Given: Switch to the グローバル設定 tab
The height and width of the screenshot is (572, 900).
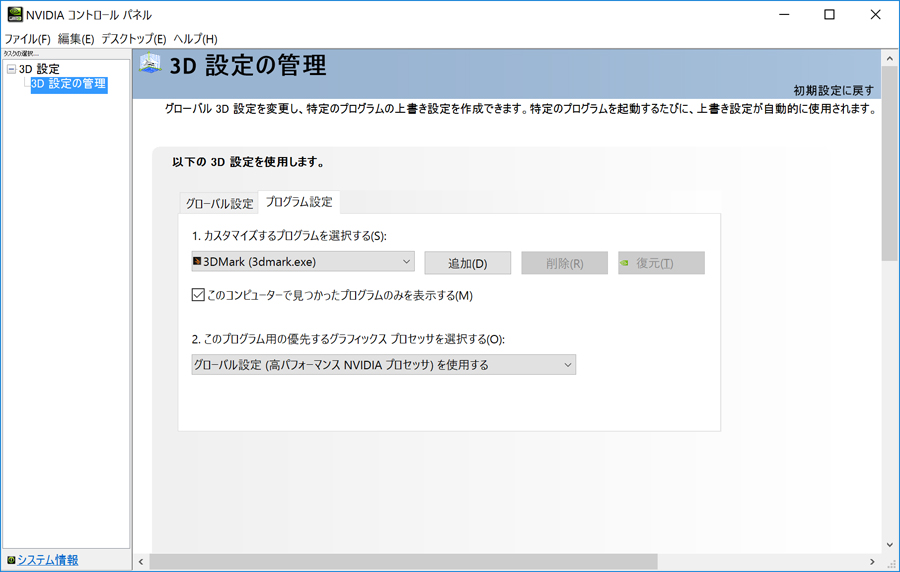Looking at the screenshot, I should tap(219, 203).
